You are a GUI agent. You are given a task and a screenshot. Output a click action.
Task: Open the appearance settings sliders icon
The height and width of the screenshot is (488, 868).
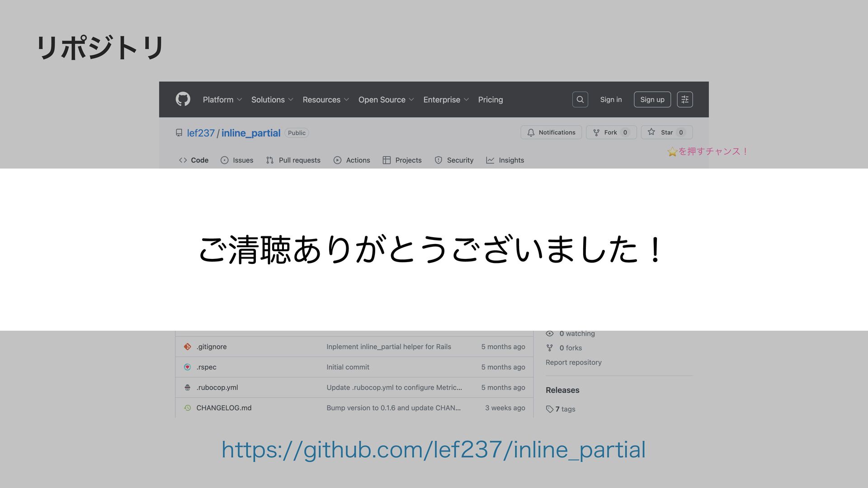(684, 99)
